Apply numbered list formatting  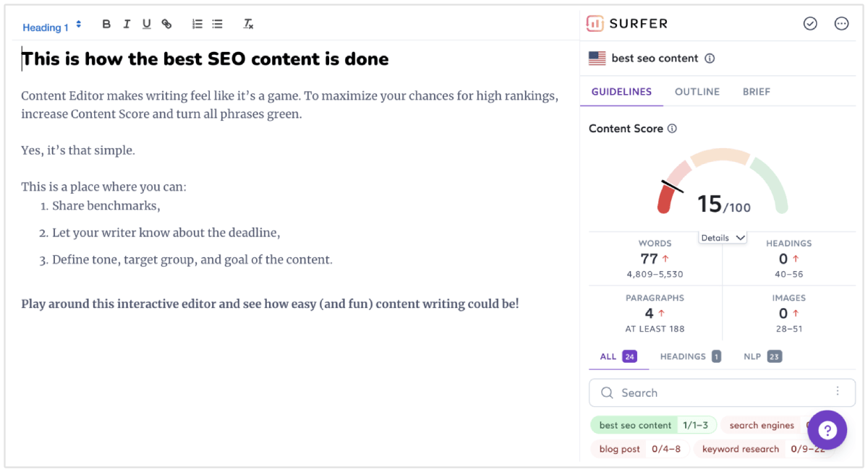tap(197, 25)
